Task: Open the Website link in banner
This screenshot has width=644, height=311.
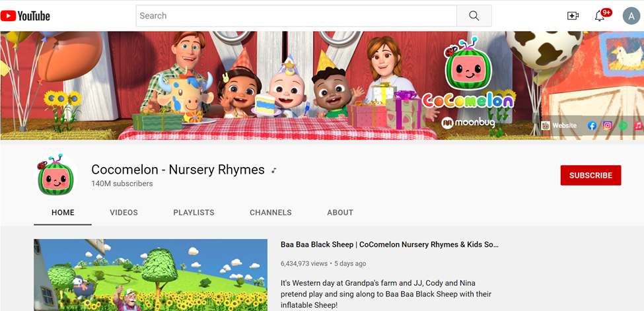Action: tap(559, 125)
